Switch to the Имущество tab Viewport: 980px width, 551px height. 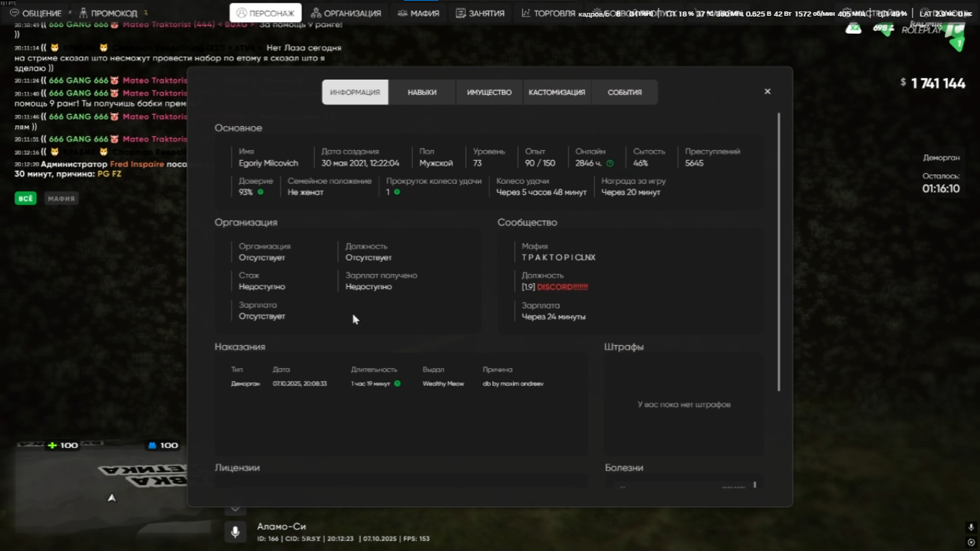click(x=489, y=93)
